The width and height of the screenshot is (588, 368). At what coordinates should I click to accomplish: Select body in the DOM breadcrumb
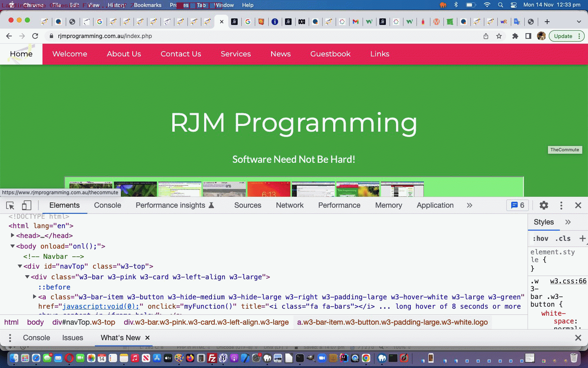click(x=36, y=322)
